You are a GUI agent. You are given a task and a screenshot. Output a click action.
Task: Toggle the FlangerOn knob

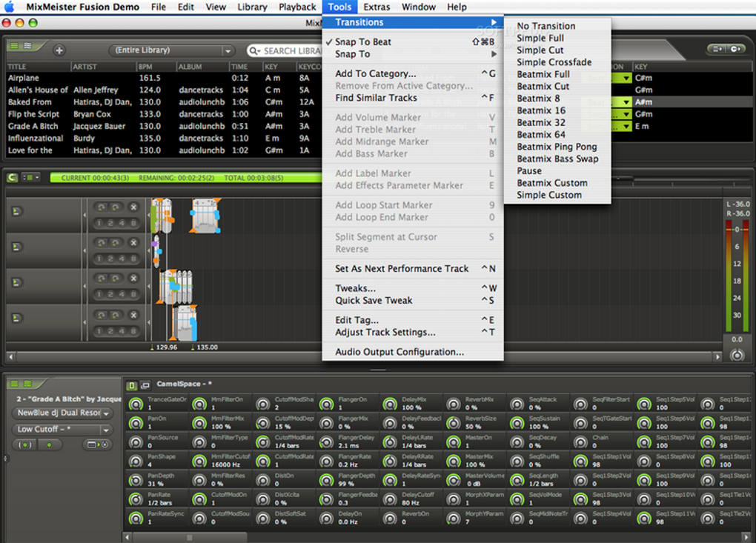coord(327,404)
